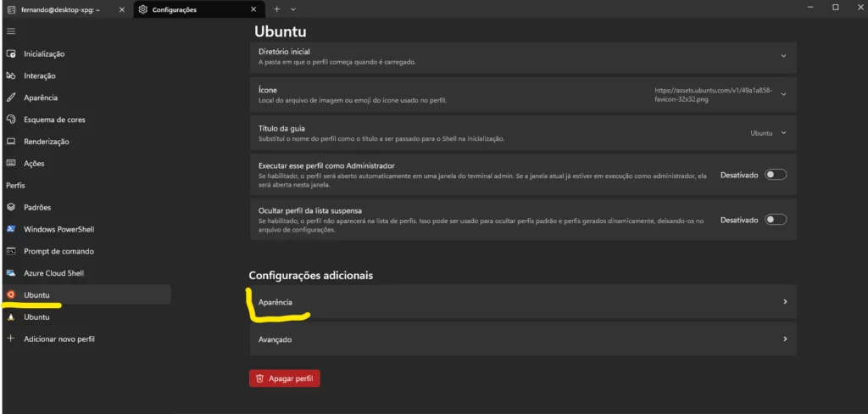Image resolution: width=868 pixels, height=414 pixels.
Task: Open Interação settings icon in sidebar
Action: [x=10, y=76]
